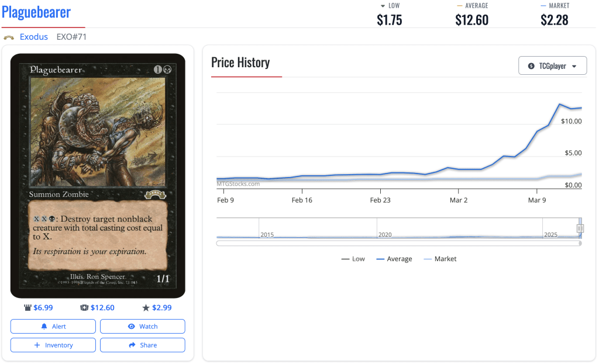Open the TCGplayer price source dropdown
The height and width of the screenshot is (364, 599).
[x=552, y=66]
